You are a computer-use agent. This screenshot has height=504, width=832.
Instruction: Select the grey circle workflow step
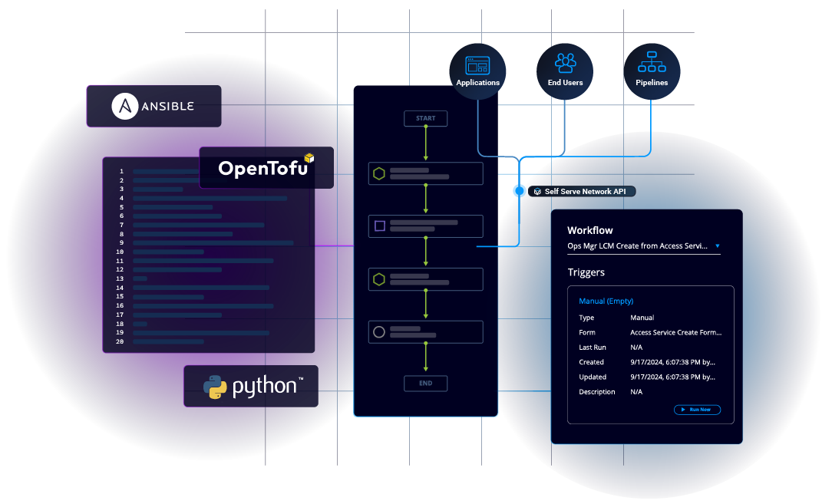coord(378,332)
